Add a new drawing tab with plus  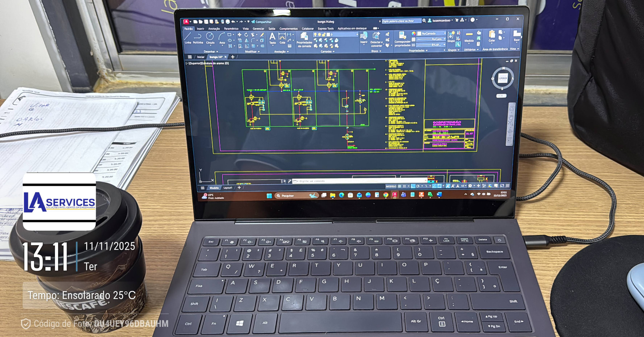pyautogui.click(x=233, y=57)
